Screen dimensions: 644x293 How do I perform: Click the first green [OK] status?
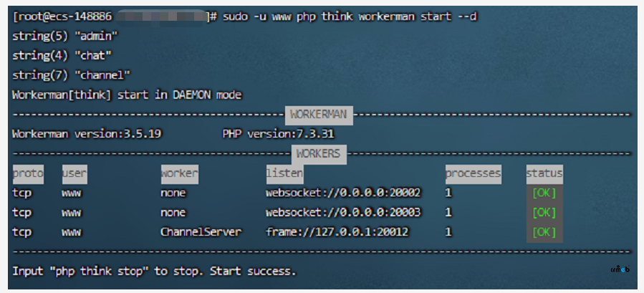point(544,193)
